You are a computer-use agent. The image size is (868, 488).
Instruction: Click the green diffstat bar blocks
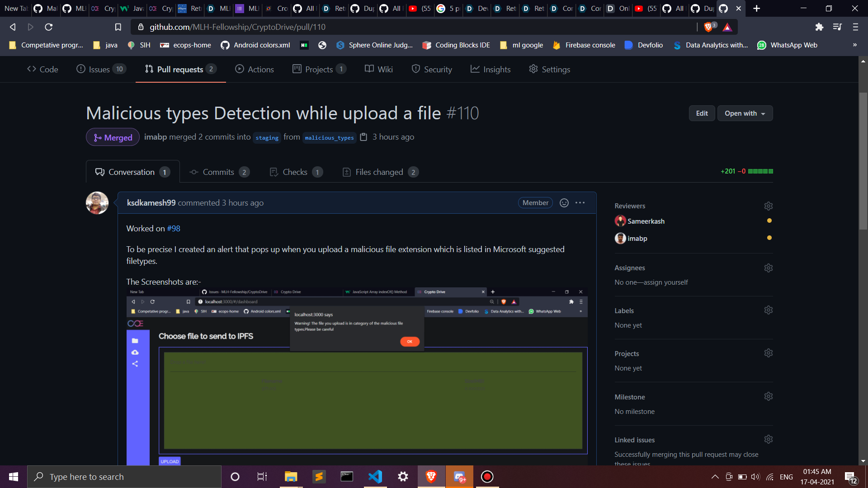pyautogui.click(x=760, y=171)
